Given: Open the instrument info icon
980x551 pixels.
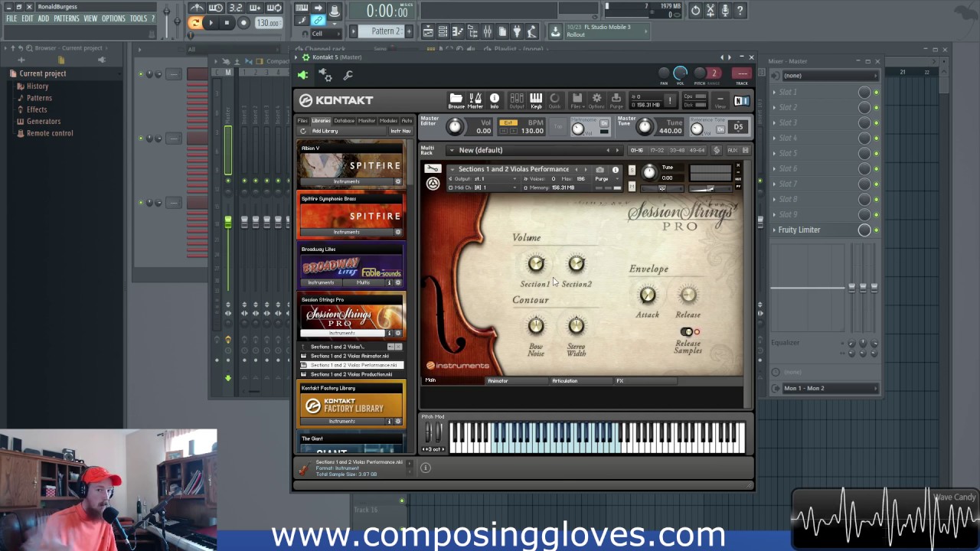Looking at the screenshot, I should (x=615, y=170).
